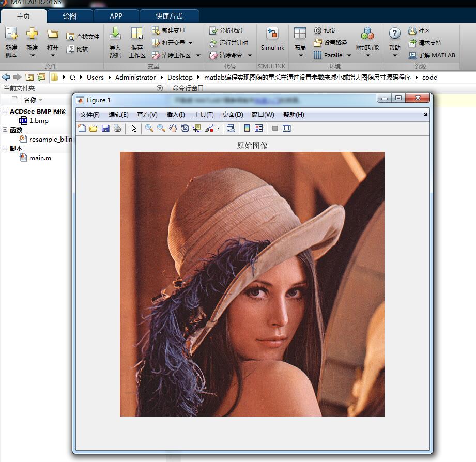
Task: Click Link Plot icon in Figure toolbar
Action: pyautogui.click(x=231, y=128)
